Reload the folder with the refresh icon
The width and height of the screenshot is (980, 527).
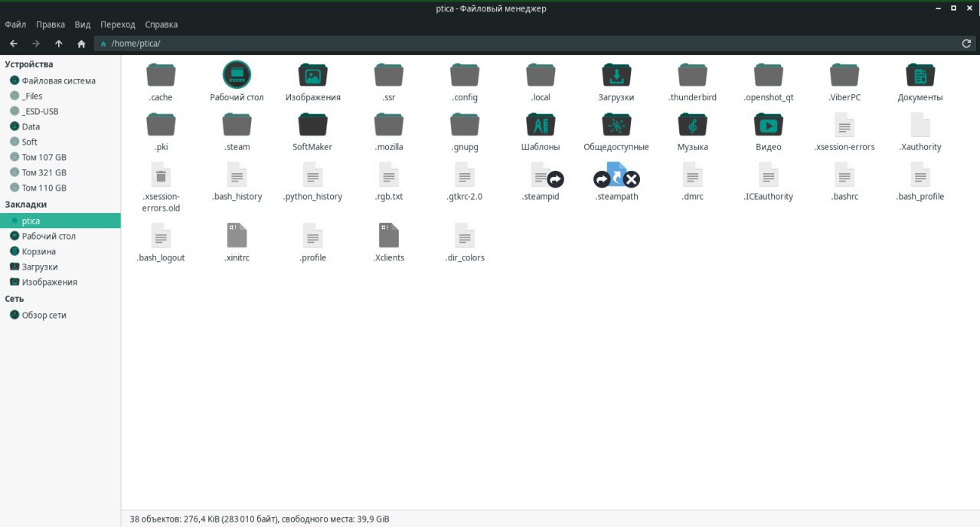[966, 44]
